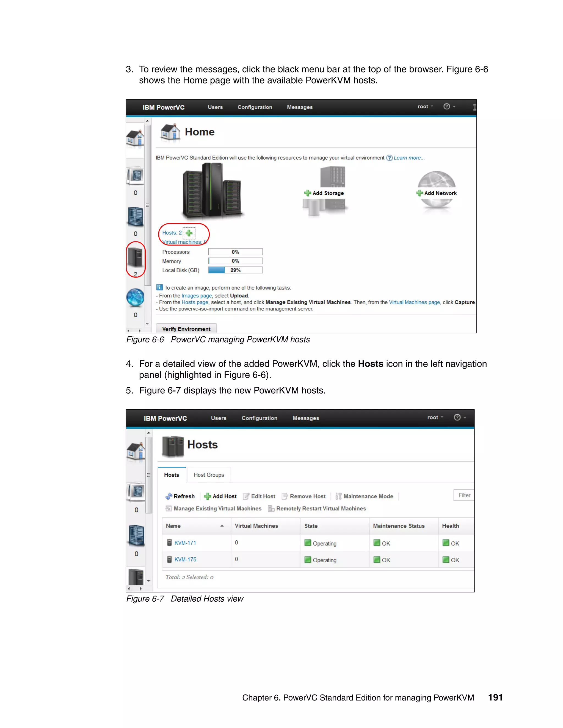
Task: Open Virtual Machines icon in Figure 6-7 sidebar
Action: pyautogui.click(x=136, y=535)
